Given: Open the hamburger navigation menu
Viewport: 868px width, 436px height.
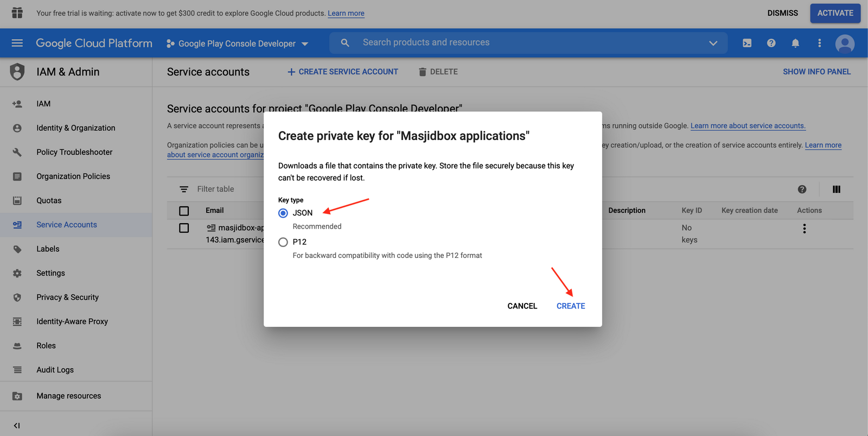Looking at the screenshot, I should click(17, 43).
